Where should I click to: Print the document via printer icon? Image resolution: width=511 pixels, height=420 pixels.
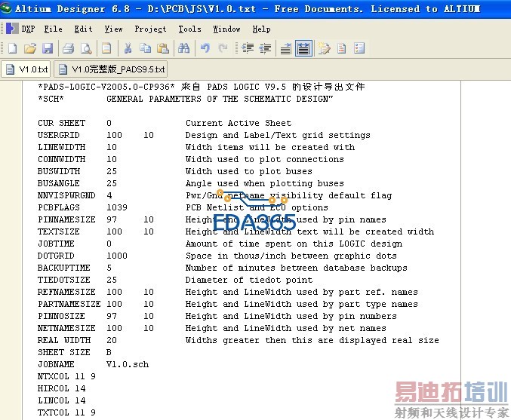tap(69, 48)
